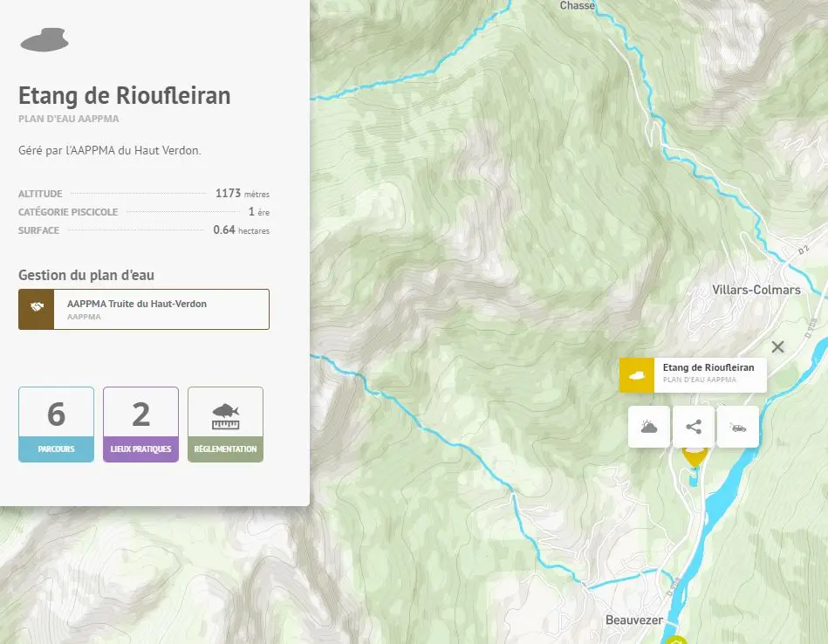Click the Beauvezer town label on map
This screenshot has width=828, height=644.
(634, 620)
